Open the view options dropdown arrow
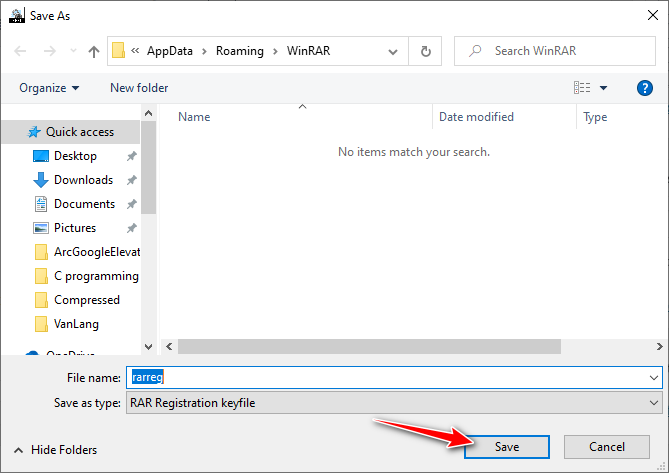Viewport: 669px width, 473px height. tap(604, 88)
